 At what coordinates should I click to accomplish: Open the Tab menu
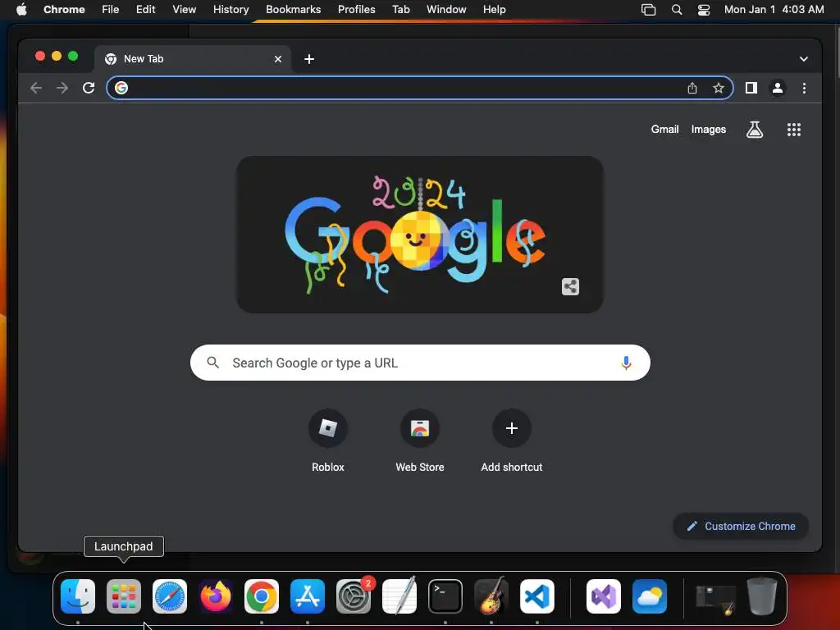(400, 10)
